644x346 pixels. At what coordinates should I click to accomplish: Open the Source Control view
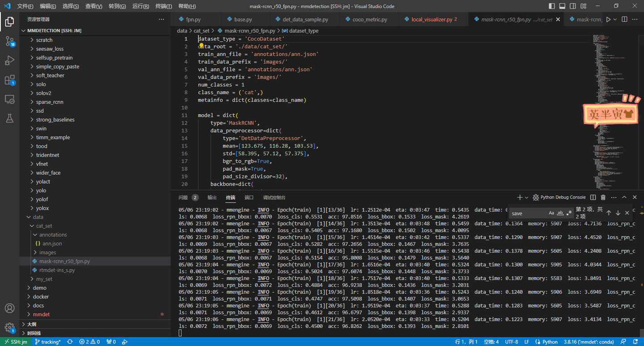click(9, 41)
